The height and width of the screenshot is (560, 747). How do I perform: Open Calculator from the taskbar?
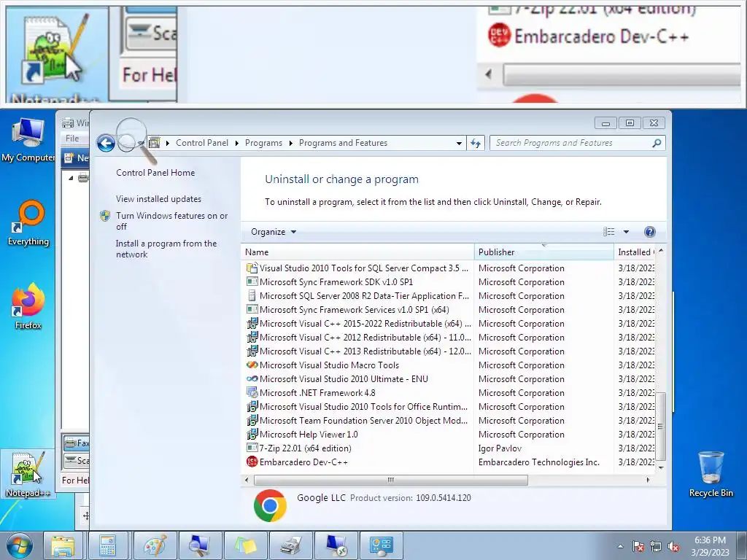coord(108,545)
